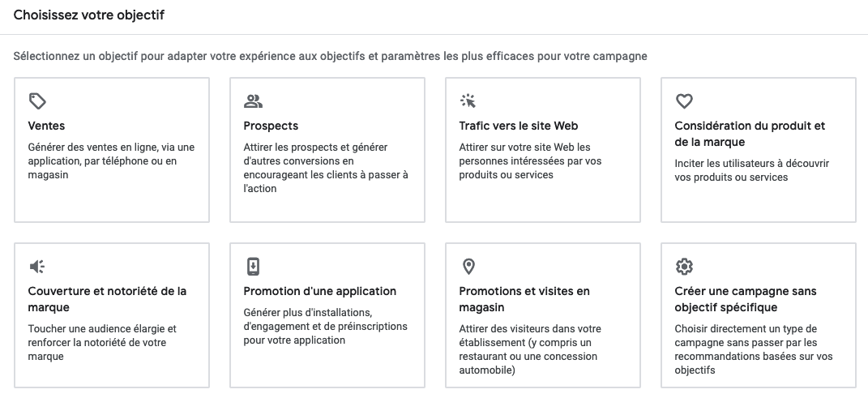Pick Promotion d'une application title
Screen dimensions: 868x398
320,291
